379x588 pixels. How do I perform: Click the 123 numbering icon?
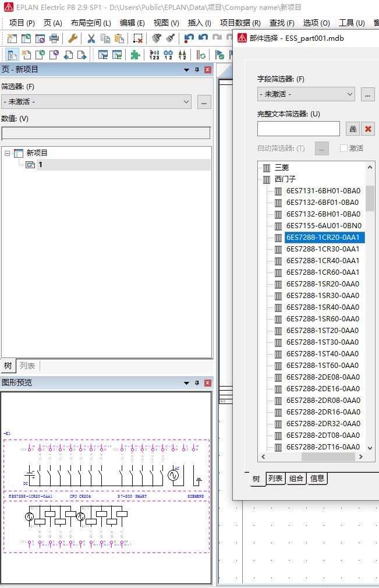click(154, 55)
